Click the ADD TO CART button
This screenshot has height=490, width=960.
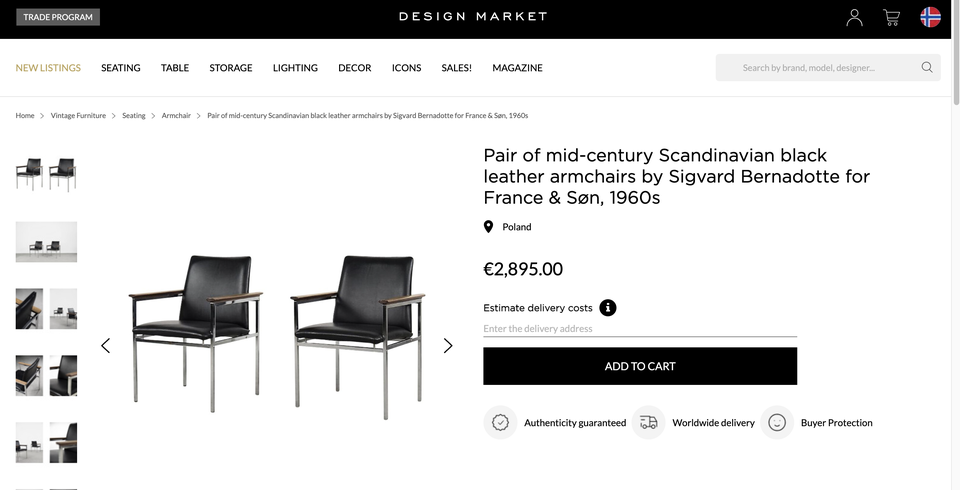(640, 366)
